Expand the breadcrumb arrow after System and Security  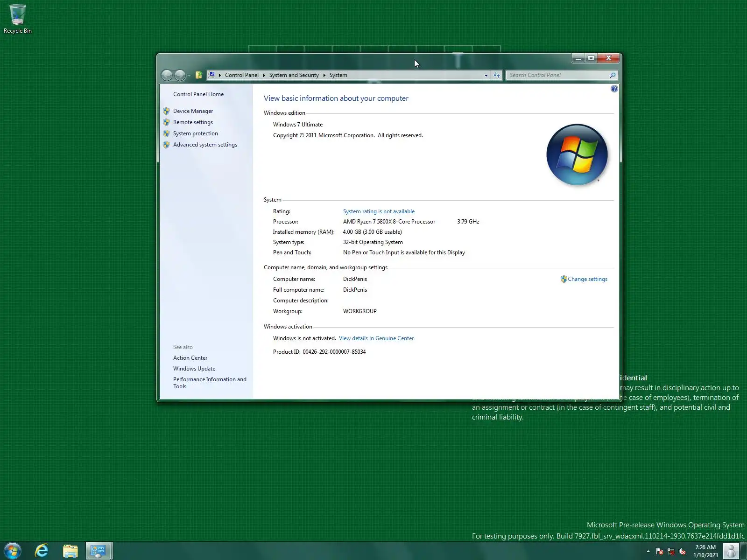tap(324, 75)
